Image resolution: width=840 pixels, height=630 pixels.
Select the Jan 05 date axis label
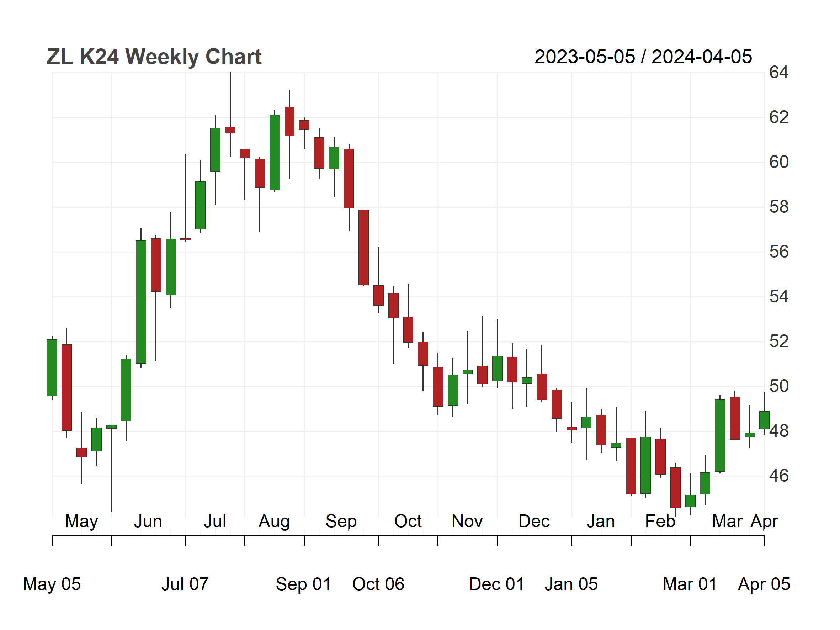click(x=571, y=584)
